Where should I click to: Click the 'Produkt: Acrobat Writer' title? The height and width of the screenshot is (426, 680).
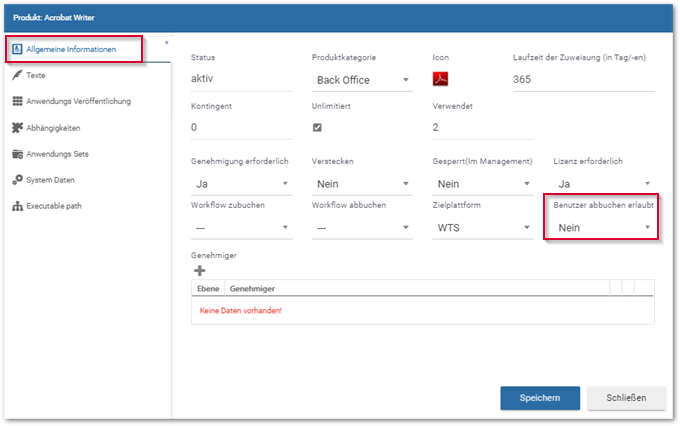54,18
